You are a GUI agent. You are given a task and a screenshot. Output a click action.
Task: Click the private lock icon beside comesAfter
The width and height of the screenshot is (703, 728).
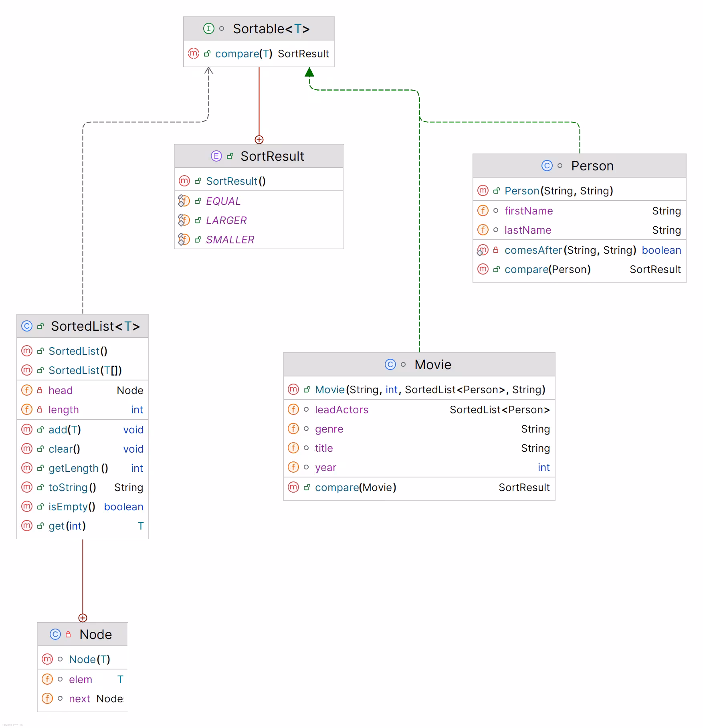tap(496, 250)
